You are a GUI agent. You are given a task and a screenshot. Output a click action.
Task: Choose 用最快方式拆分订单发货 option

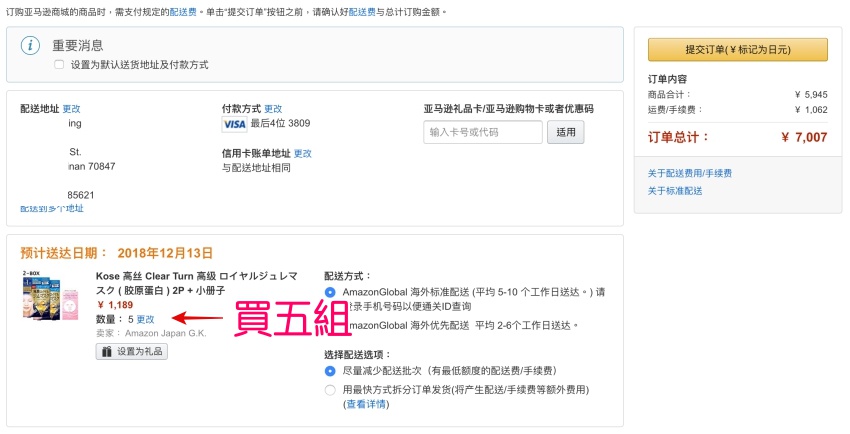(x=330, y=389)
